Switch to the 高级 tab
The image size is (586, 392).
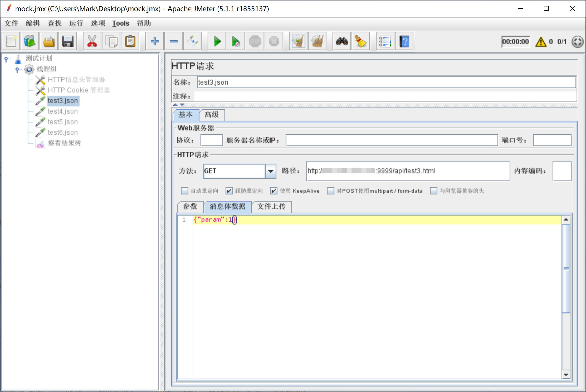coord(212,115)
